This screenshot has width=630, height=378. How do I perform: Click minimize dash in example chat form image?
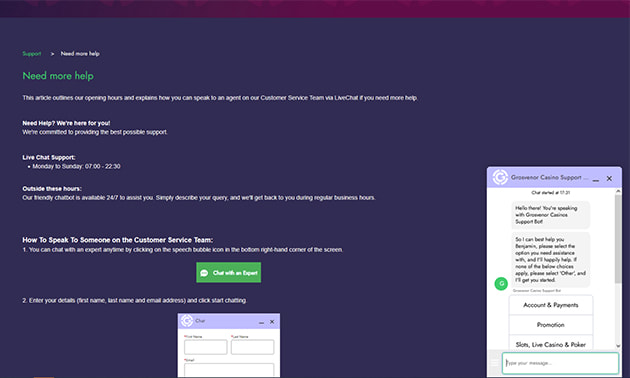[262, 322]
